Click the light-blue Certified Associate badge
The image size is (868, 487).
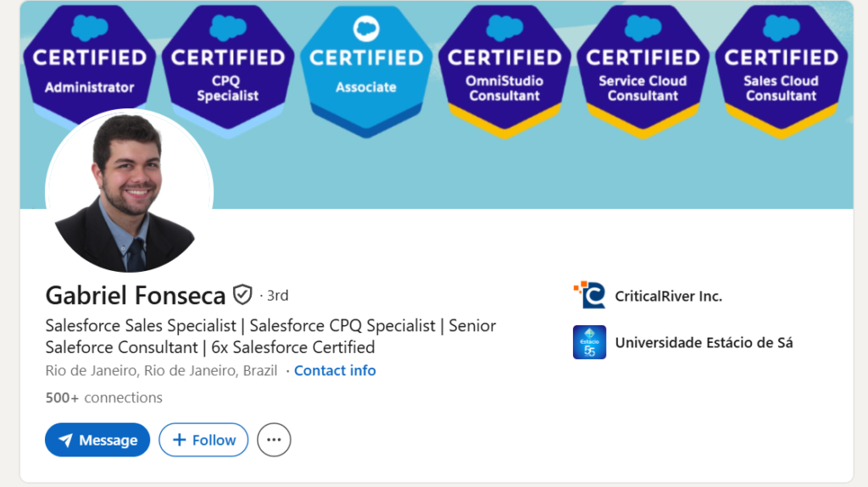[366, 68]
